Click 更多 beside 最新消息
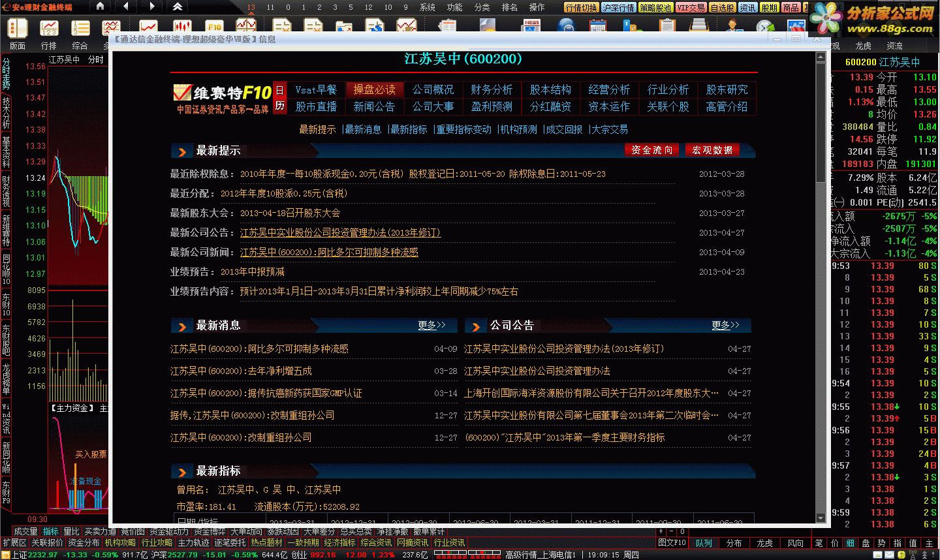 (431, 325)
